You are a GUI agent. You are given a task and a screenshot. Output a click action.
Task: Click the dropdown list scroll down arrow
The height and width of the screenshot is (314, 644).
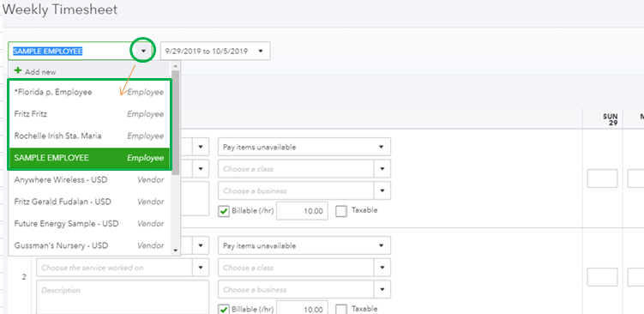pyautogui.click(x=176, y=251)
